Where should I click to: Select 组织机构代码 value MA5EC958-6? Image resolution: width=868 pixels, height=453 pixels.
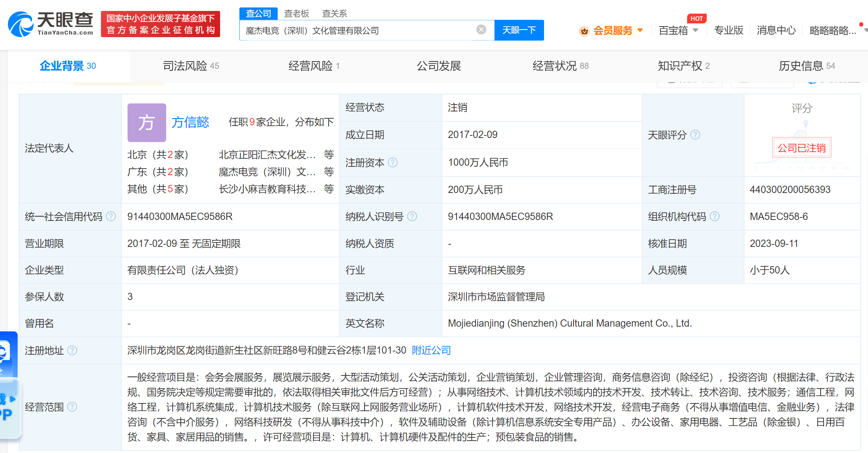tap(779, 216)
